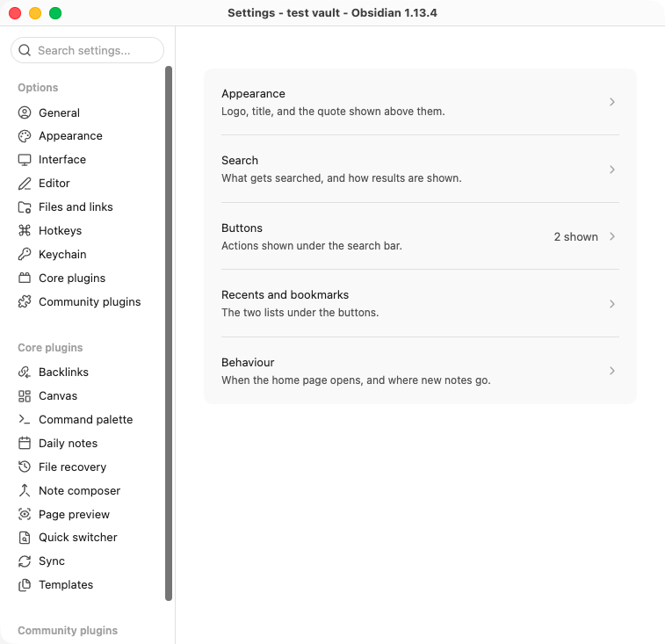This screenshot has height=644, width=665.
Task: Open the Search section title
Action: [x=240, y=161]
